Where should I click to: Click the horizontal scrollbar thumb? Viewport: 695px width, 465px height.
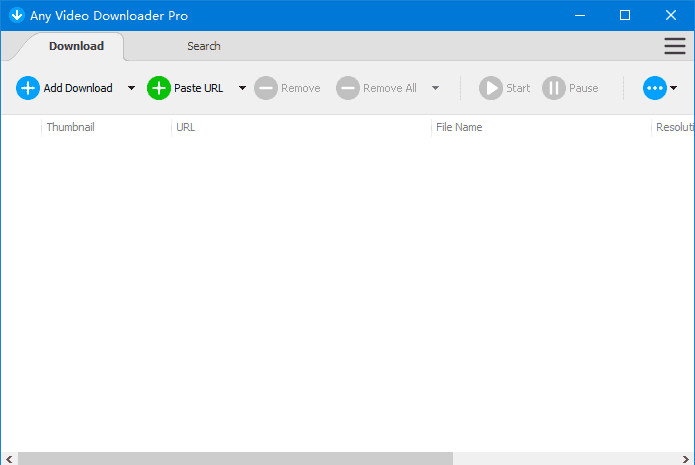pyautogui.click(x=235, y=459)
